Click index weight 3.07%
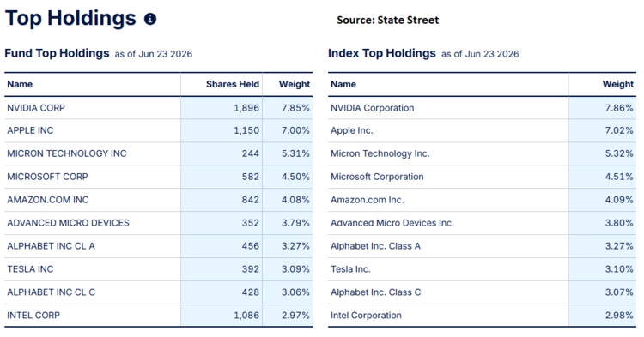644x337 pixels. pos(619,292)
